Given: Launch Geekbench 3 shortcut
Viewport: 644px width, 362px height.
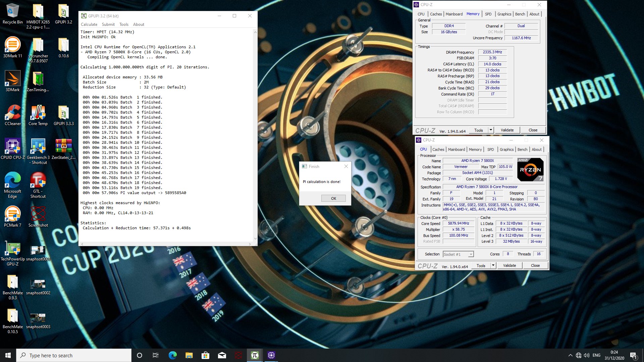Looking at the screenshot, I should tap(38, 152).
